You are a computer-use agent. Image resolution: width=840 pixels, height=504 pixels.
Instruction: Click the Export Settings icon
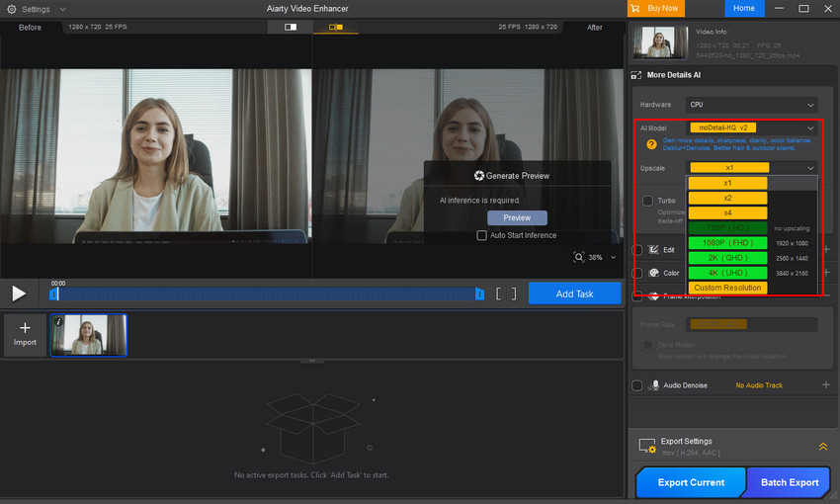[647, 446]
